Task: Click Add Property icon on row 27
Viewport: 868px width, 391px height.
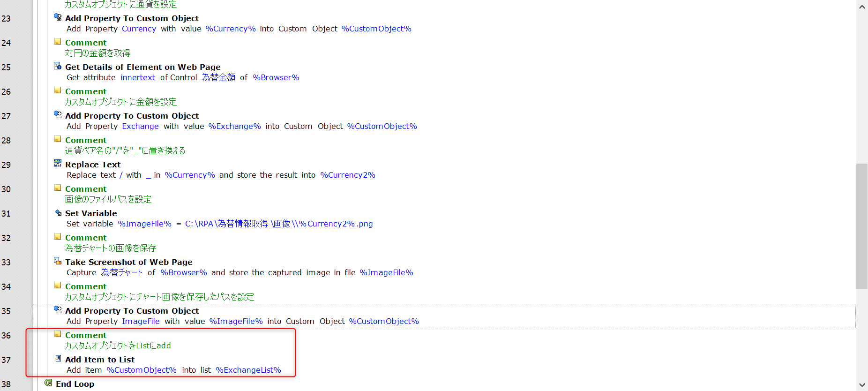Action: point(58,115)
